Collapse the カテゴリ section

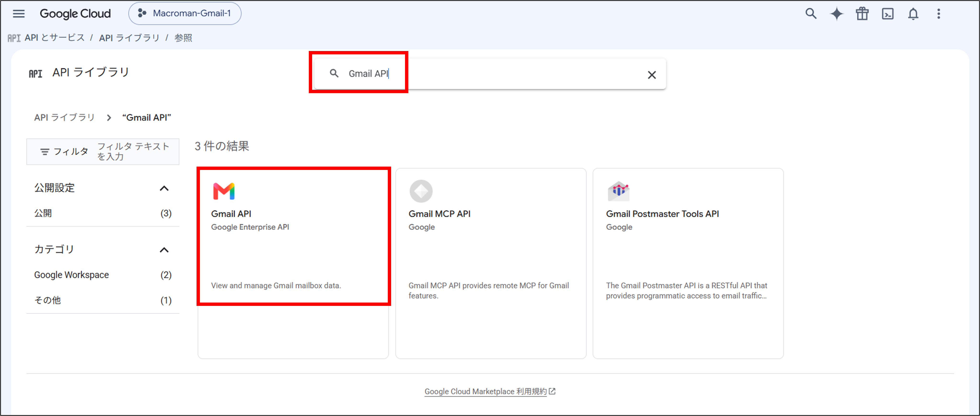coord(164,250)
